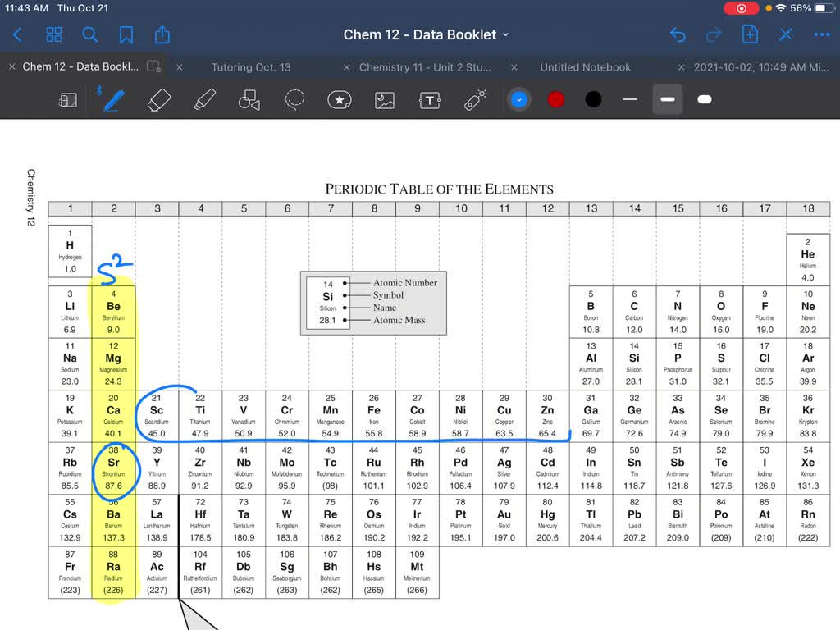The image size is (840, 630).
Task: Select the eraser tool
Action: pos(158,99)
